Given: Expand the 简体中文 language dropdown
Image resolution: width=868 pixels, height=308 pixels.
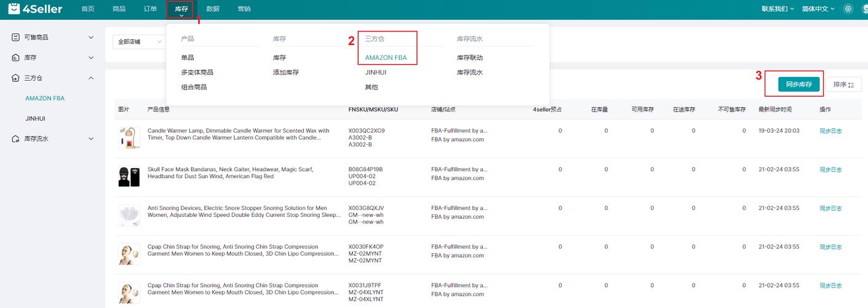Looking at the screenshot, I should point(818,9).
